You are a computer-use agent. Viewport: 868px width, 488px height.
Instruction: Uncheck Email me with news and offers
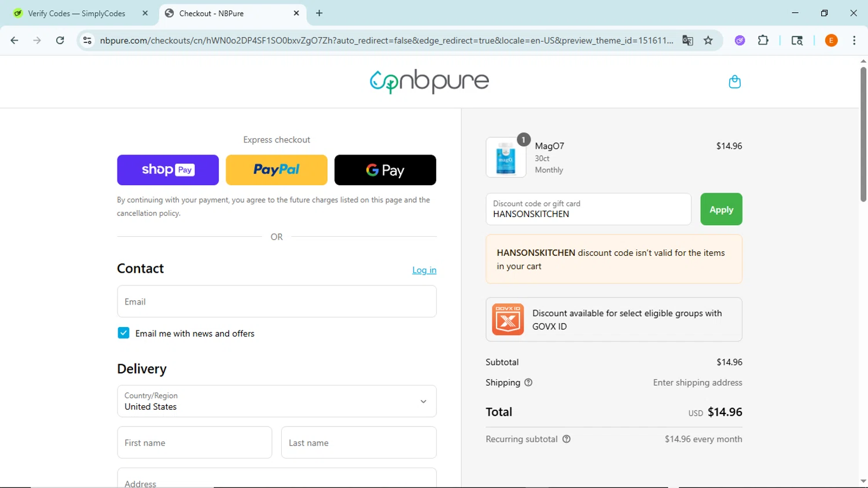[123, 333]
